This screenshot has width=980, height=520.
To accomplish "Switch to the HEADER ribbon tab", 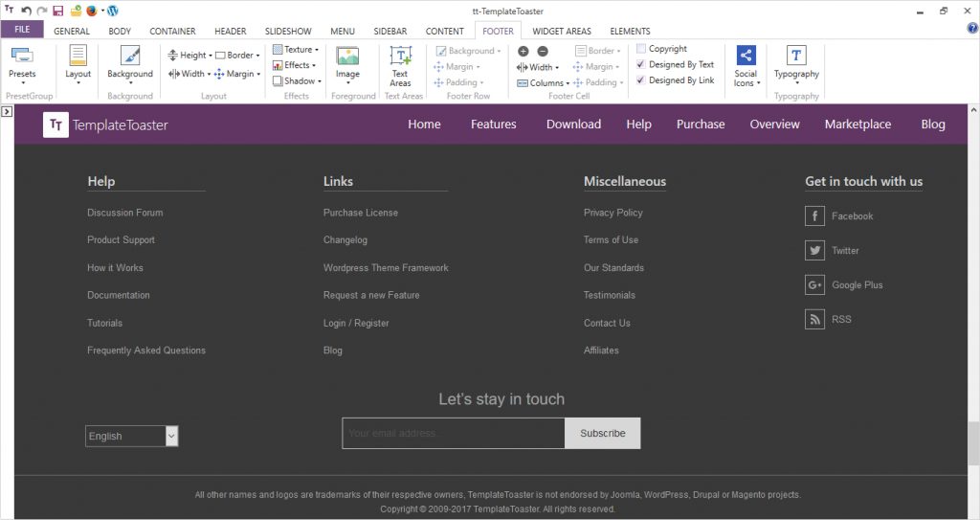I will coord(230,31).
